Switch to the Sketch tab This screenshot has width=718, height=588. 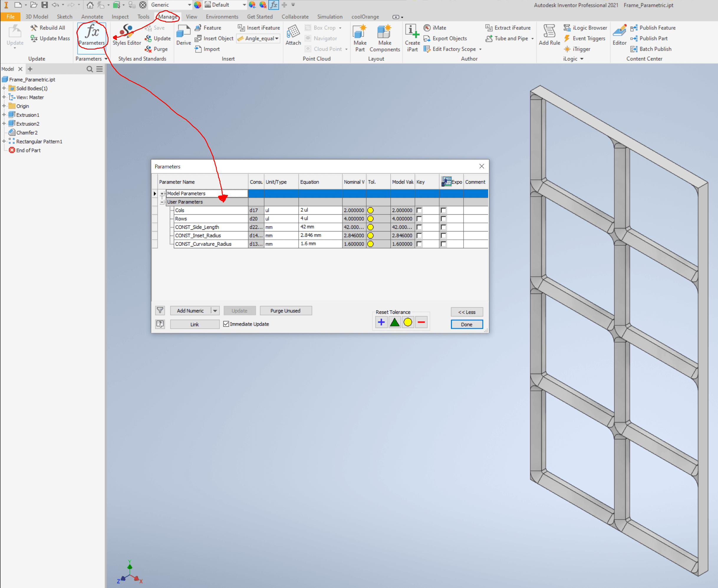65,17
